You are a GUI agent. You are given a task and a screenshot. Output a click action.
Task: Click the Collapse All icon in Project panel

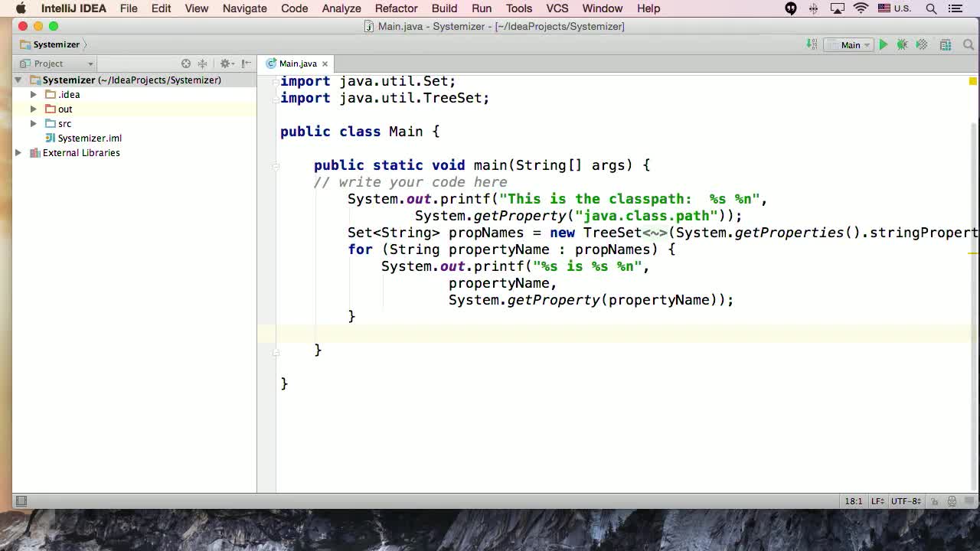[202, 64]
